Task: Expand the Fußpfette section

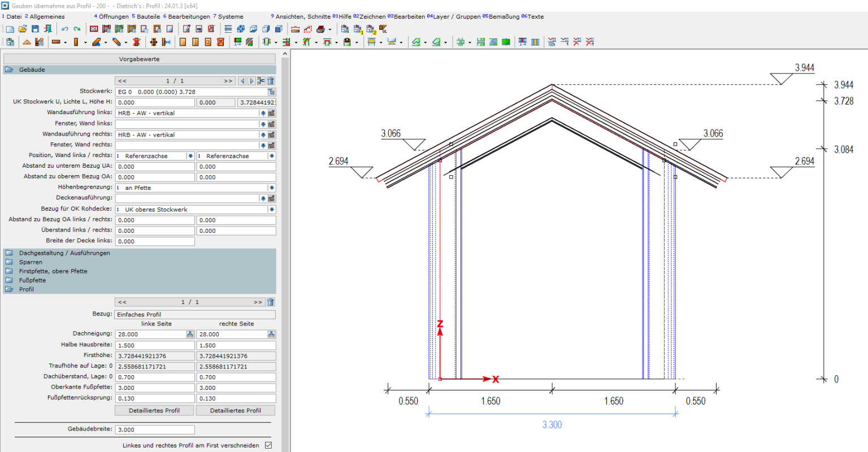Action: 32,280
